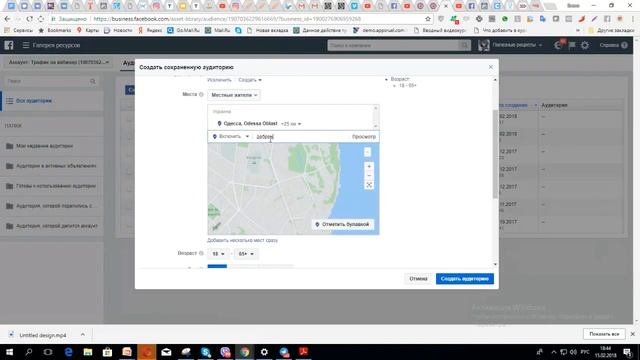Image resolution: width=640 pixels, height=360 pixels.
Task: Open the download item options chevron
Action: [x=83, y=335]
